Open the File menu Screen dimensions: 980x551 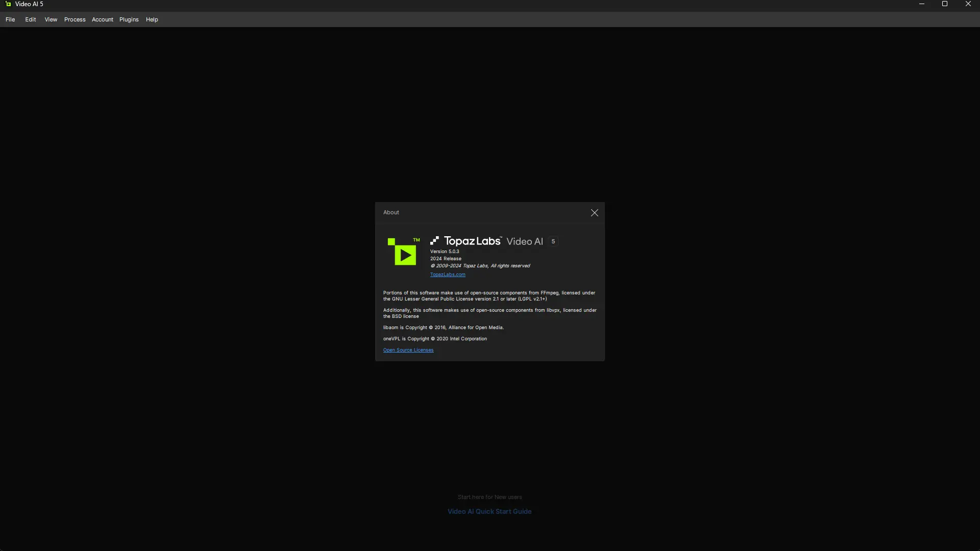coord(10,19)
